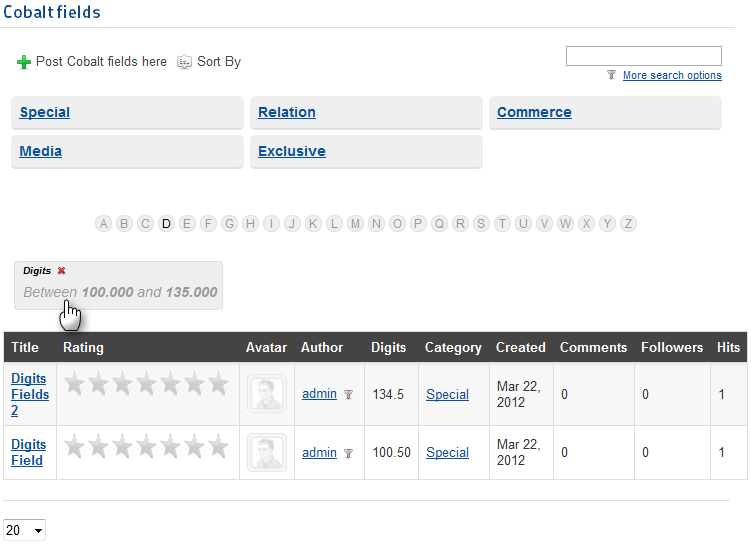The image size is (751, 552).
Task: Click the filter icon beside More search options
Action: [611, 76]
